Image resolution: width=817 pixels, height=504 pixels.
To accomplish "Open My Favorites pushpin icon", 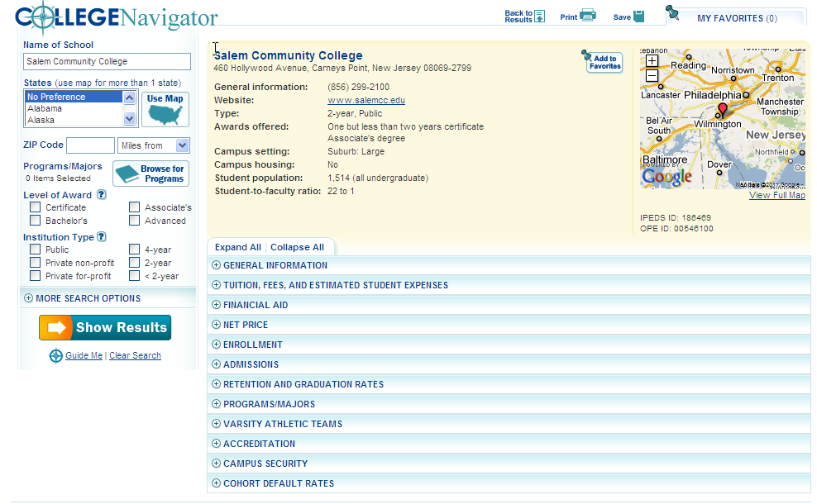I will click(x=672, y=12).
